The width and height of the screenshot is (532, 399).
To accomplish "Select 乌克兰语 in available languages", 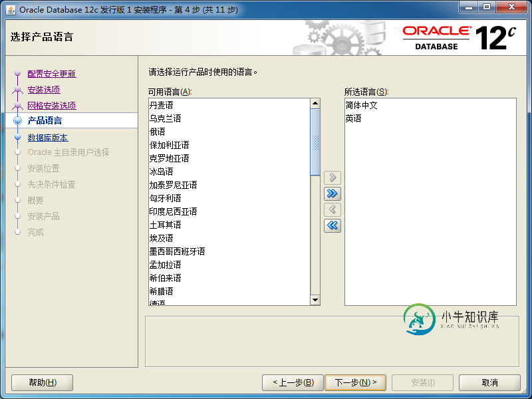I will coord(229,118).
